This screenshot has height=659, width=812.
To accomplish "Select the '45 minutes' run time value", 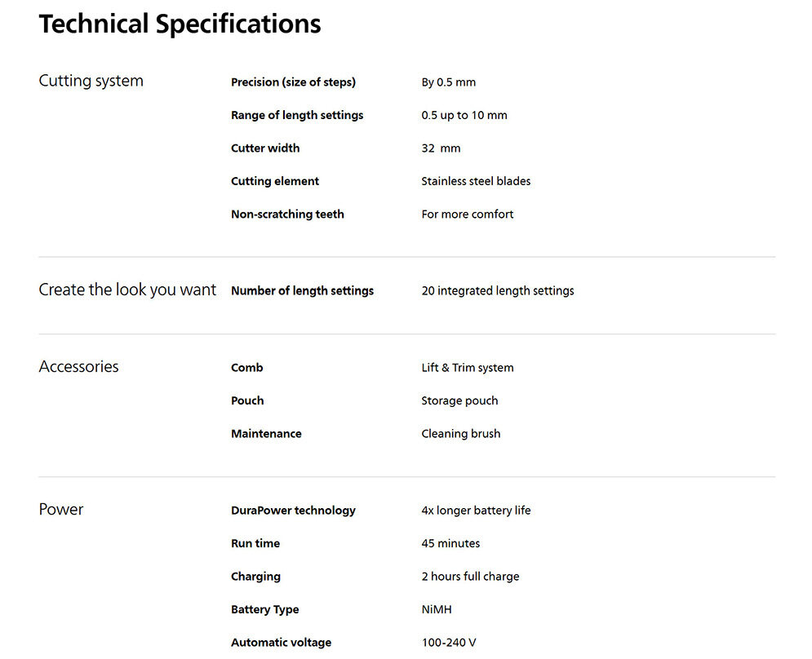I will [450, 543].
